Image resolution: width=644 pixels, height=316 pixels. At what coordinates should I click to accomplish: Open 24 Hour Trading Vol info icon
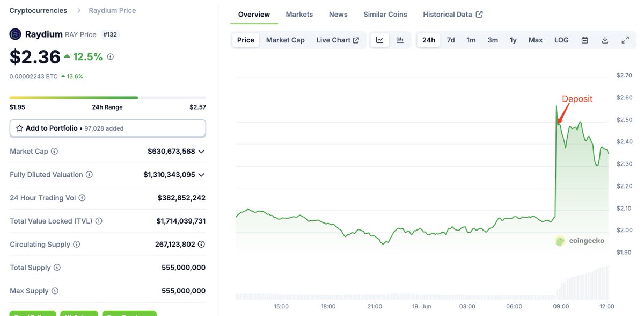[x=82, y=198]
